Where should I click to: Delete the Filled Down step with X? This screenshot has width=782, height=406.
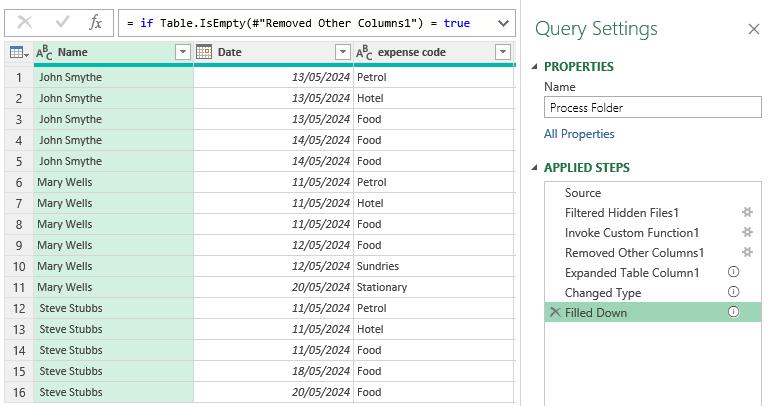point(555,312)
